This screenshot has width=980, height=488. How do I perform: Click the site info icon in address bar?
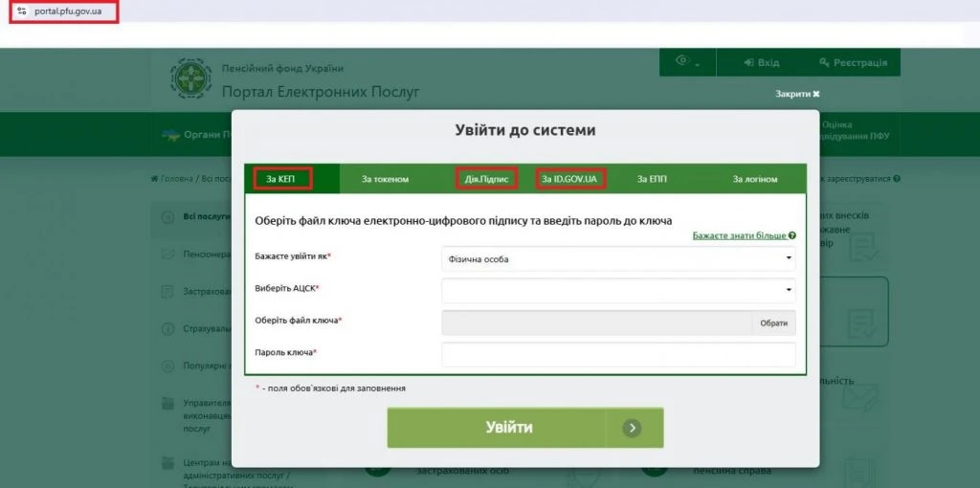point(22,11)
